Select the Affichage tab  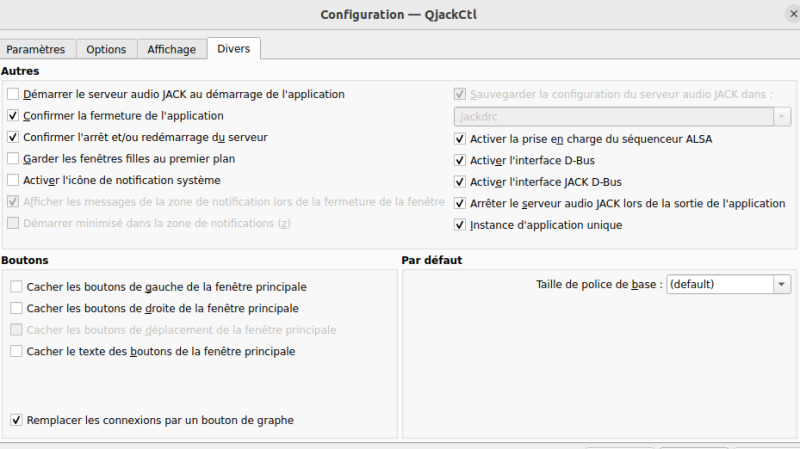click(x=171, y=49)
